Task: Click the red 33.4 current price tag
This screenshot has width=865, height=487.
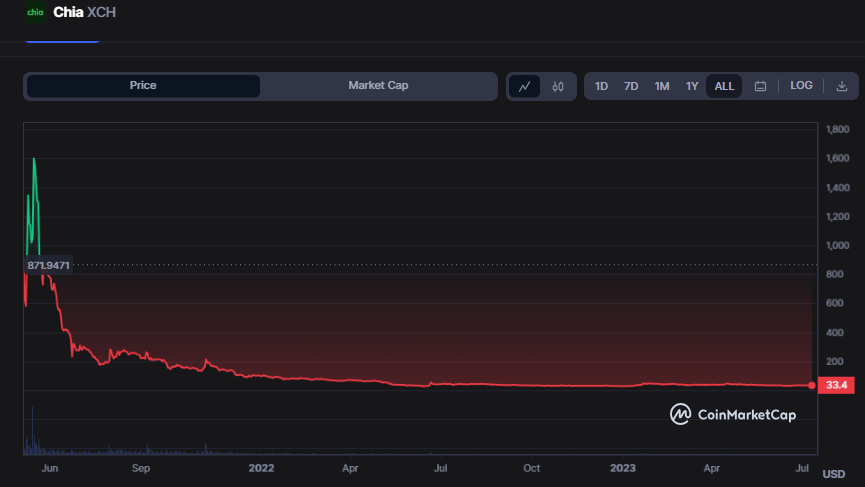Action: [x=836, y=385]
